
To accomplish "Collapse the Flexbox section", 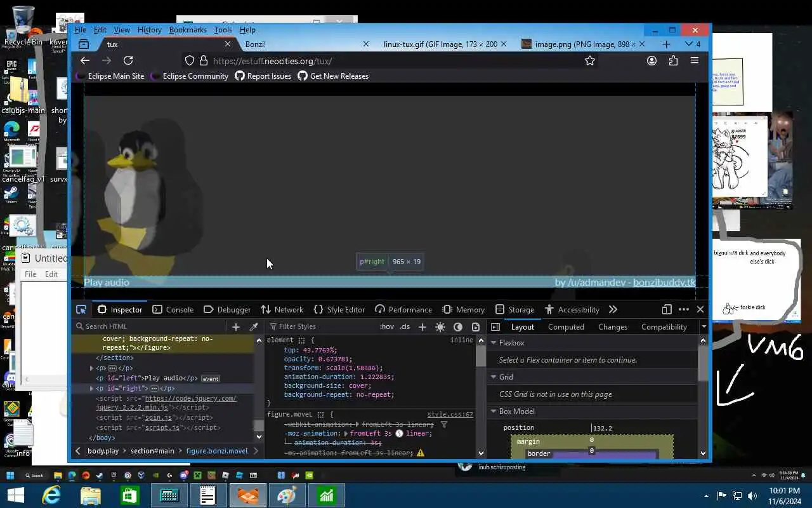I will point(493,343).
